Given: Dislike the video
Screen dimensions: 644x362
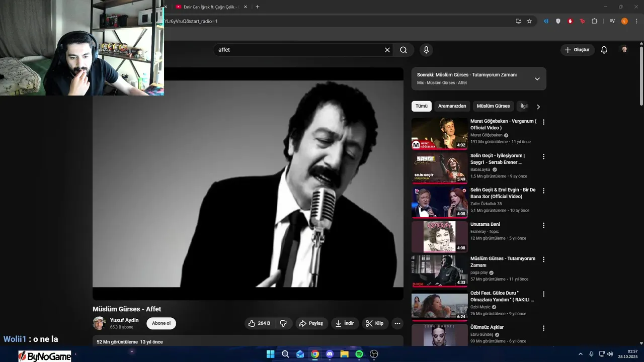Looking at the screenshot, I should coord(283,323).
